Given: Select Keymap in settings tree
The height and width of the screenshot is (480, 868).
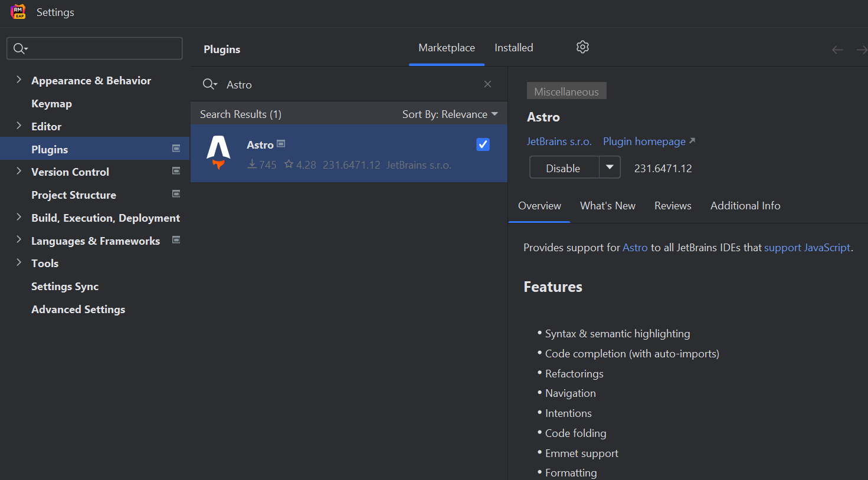Looking at the screenshot, I should coord(51,104).
